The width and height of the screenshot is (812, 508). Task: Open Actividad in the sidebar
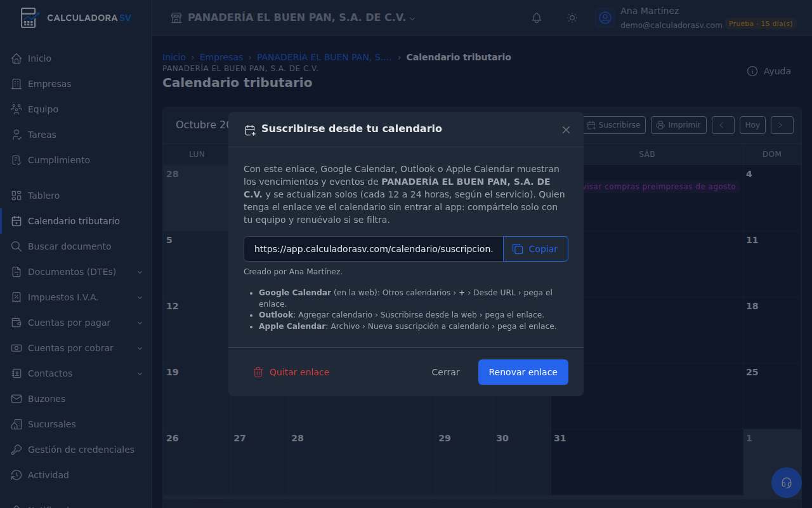point(76,475)
